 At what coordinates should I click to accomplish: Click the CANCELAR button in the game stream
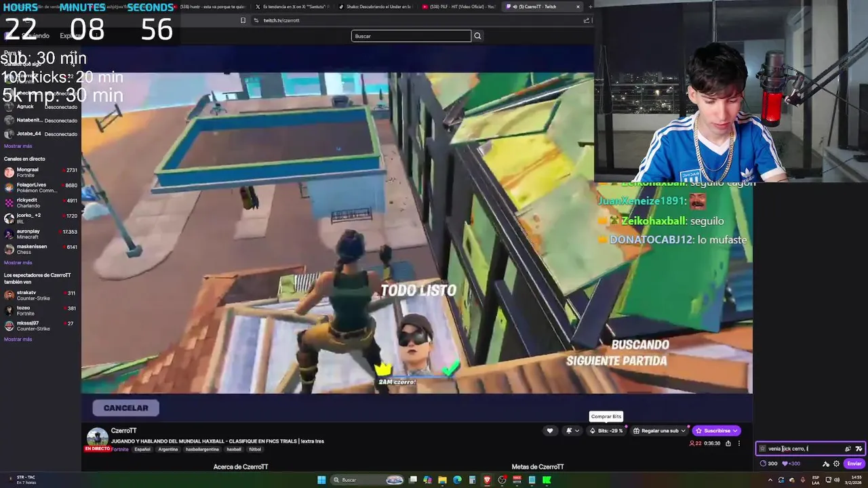tap(125, 408)
